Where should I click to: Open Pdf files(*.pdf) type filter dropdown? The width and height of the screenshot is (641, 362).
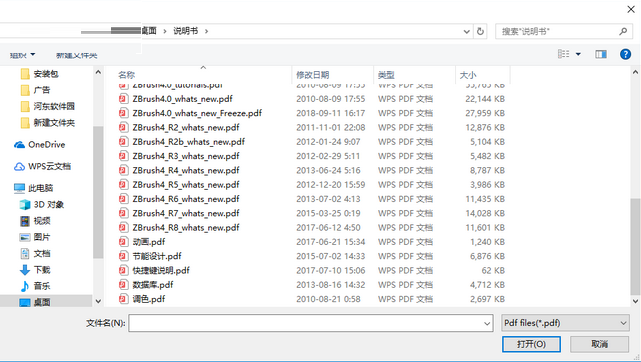565,323
